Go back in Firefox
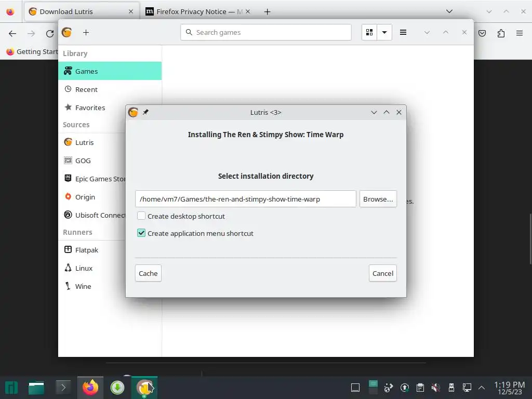532x399 pixels. point(12,33)
